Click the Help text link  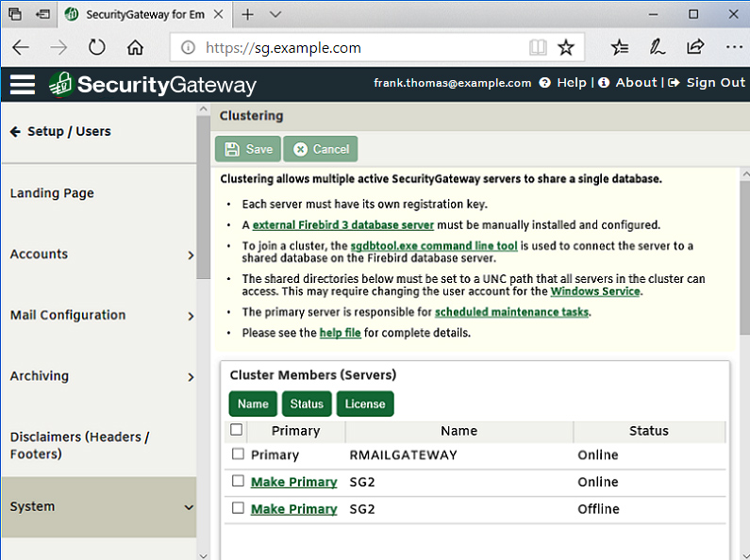572,83
